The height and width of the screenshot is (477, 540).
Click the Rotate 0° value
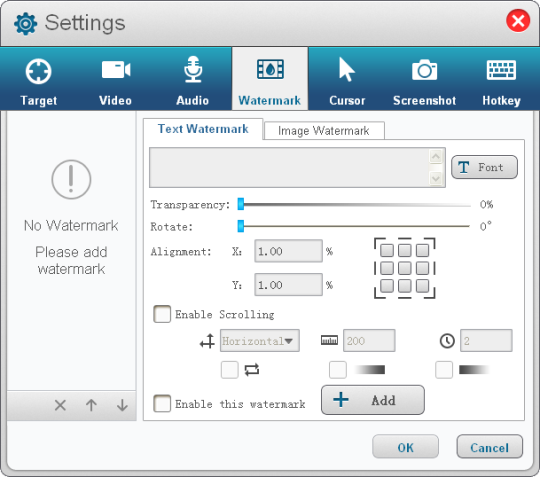click(486, 226)
